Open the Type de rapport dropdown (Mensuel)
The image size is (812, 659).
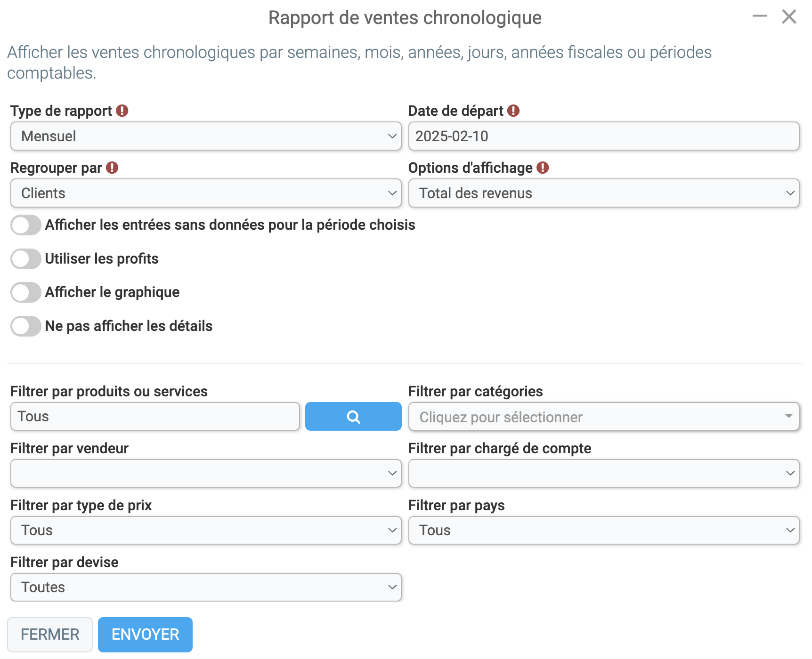pos(206,136)
